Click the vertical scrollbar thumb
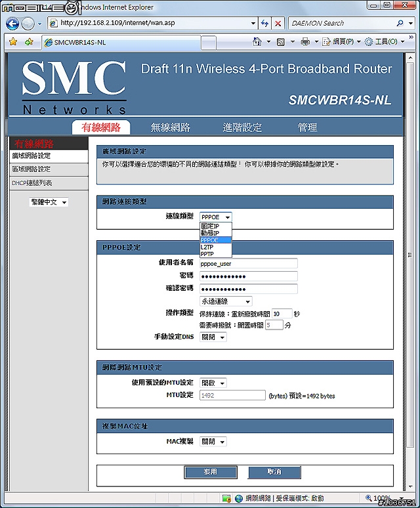This screenshot has width=420, height=508. point(410,255)
